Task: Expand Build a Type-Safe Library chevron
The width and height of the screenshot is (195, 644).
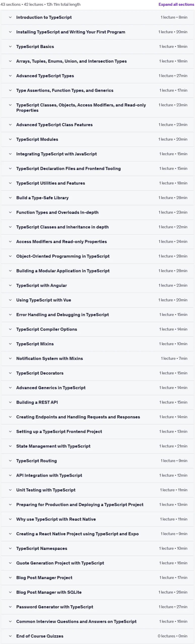Action: (10, 198)
